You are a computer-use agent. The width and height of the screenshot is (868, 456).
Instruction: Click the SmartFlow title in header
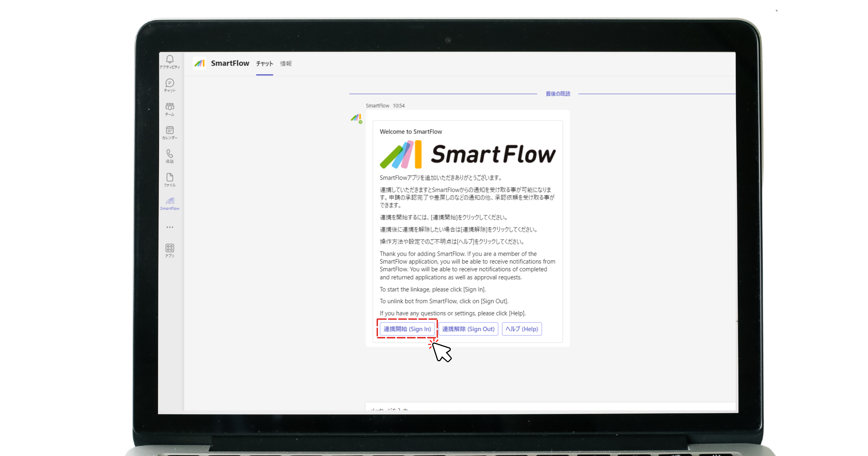[230, 63]
